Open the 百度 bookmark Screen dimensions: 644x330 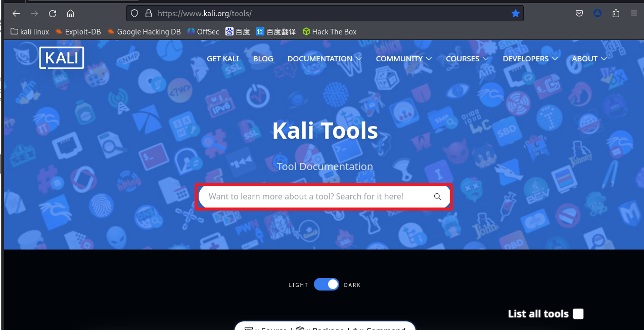click(x=238, y=31)
